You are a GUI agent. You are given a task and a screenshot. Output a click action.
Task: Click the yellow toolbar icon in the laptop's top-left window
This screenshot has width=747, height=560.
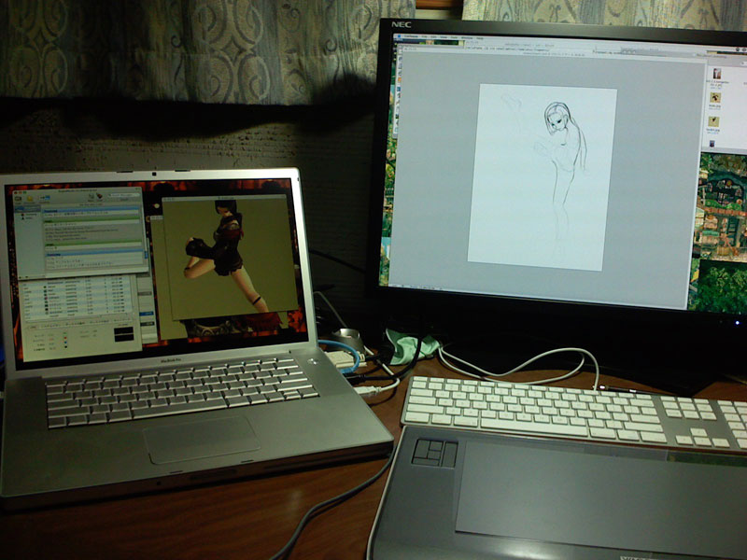[30, 199]
